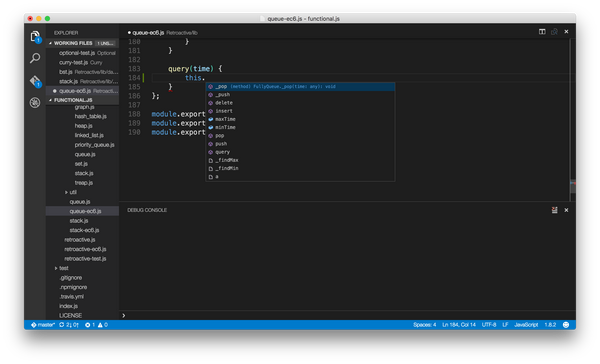Open .gitignore file
This screenshot has width=600, height=364.
[70, 278]
